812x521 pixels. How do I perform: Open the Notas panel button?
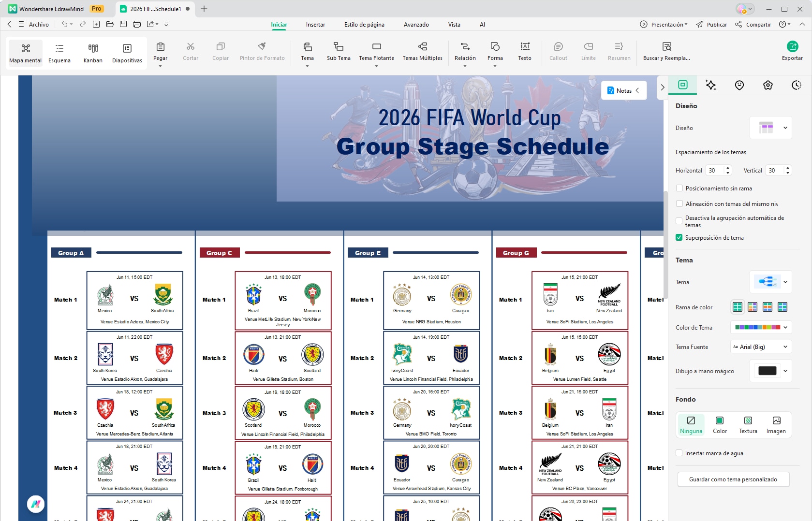click(624, 90)
